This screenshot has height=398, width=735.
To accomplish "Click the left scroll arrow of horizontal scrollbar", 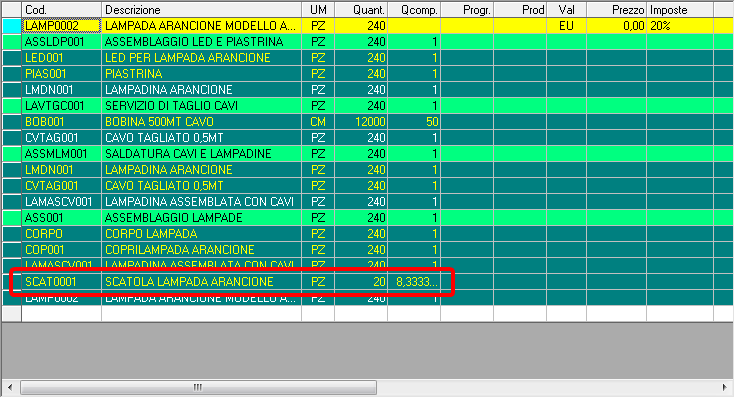I will tap(10, 387).
